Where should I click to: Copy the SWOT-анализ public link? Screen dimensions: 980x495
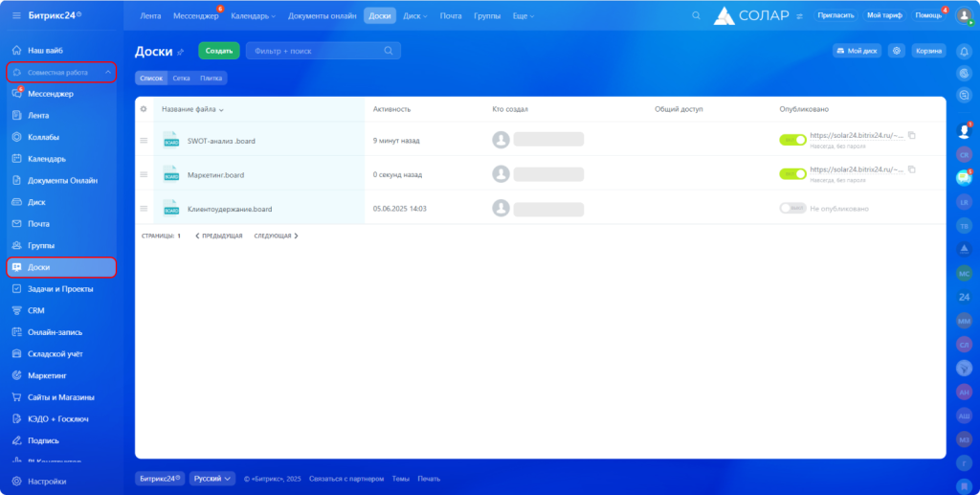click(x=912, y=136)
